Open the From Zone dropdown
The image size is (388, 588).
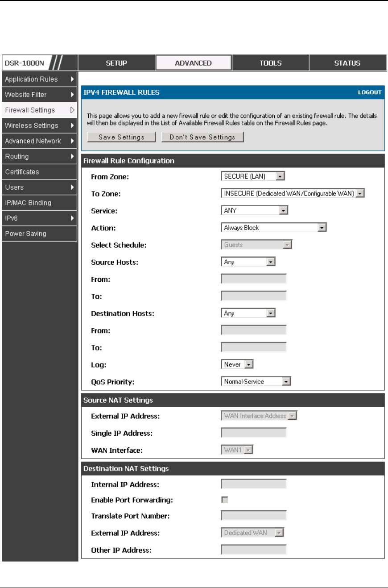pos(253,176)
